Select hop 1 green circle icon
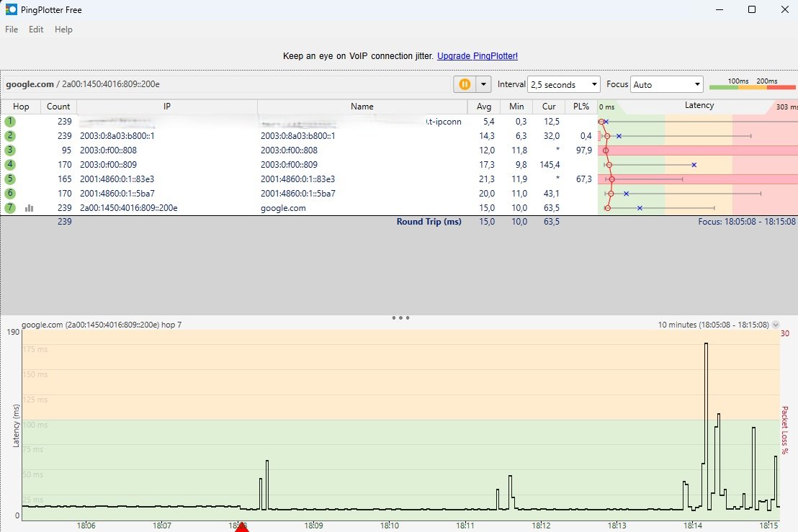798x532 pixels. [10, 122]
